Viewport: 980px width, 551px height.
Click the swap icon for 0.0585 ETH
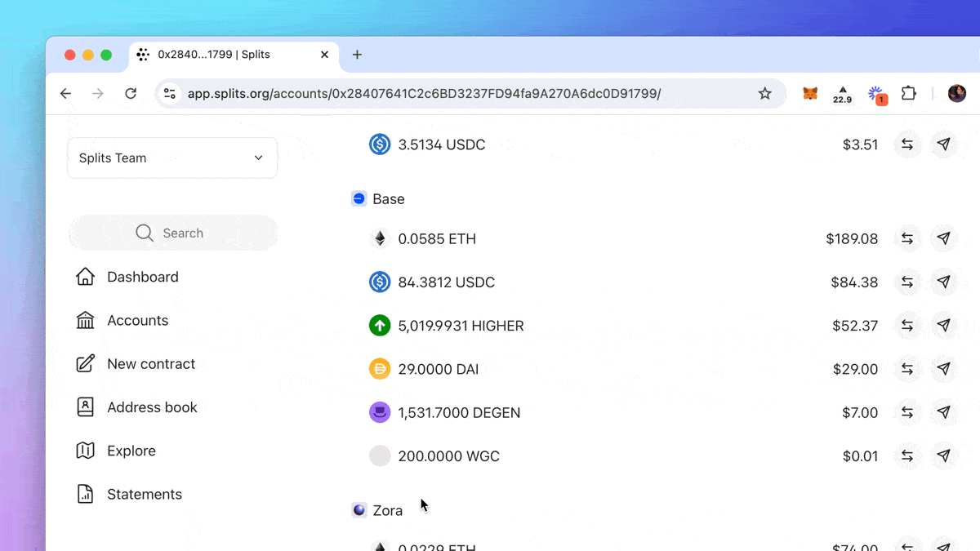907,238
